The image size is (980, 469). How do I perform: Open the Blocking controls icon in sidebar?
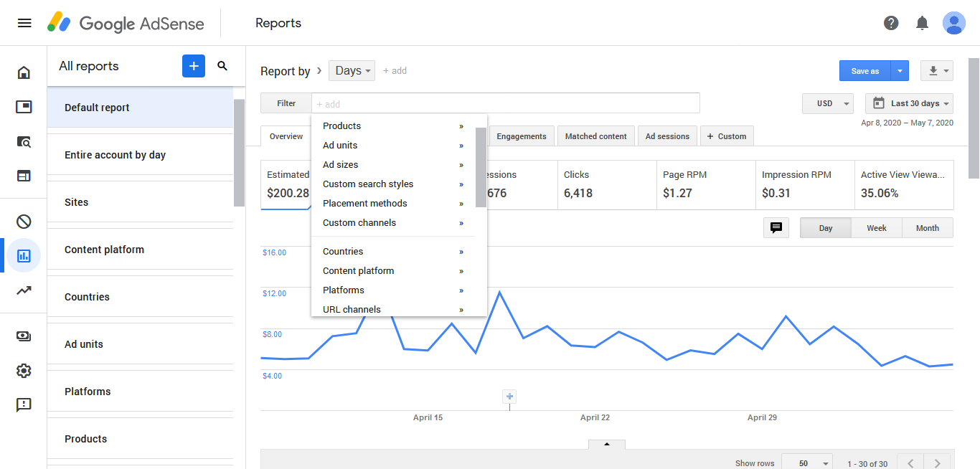[x=24, y=222]
